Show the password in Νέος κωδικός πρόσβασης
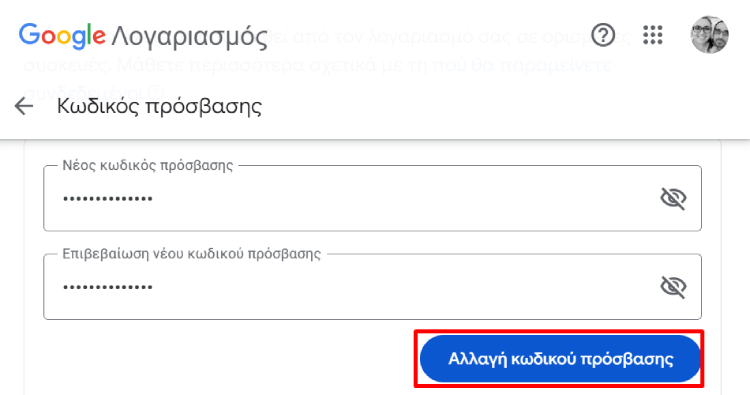 coord(673,198)
